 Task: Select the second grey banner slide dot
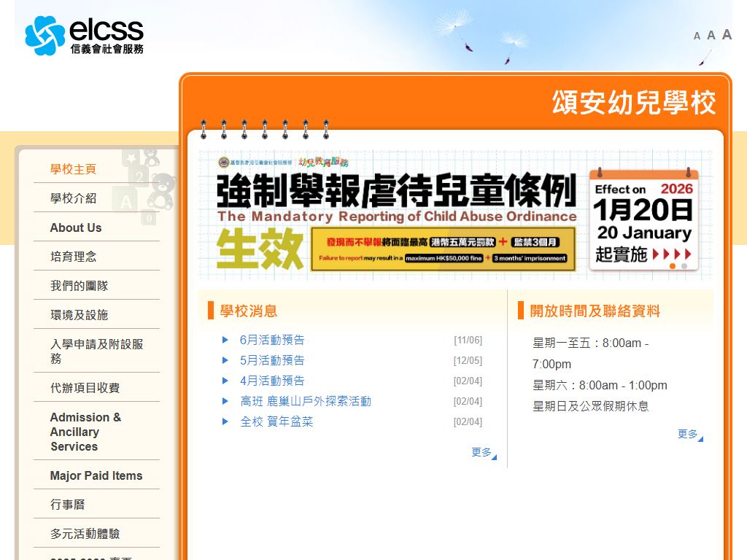pos(684,266)
